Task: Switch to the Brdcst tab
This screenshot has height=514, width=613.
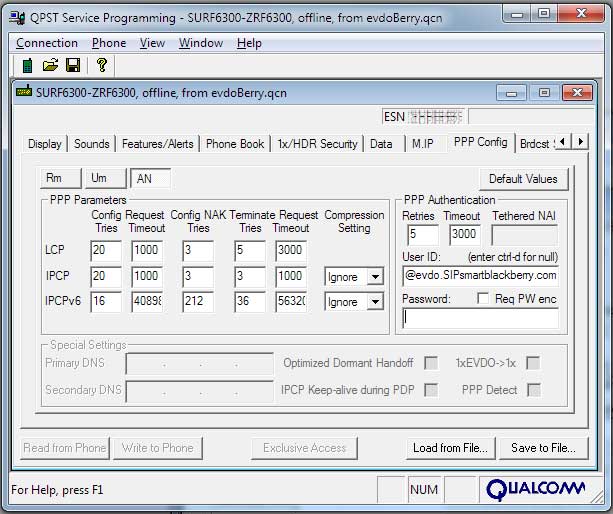Action: point(535,144)
